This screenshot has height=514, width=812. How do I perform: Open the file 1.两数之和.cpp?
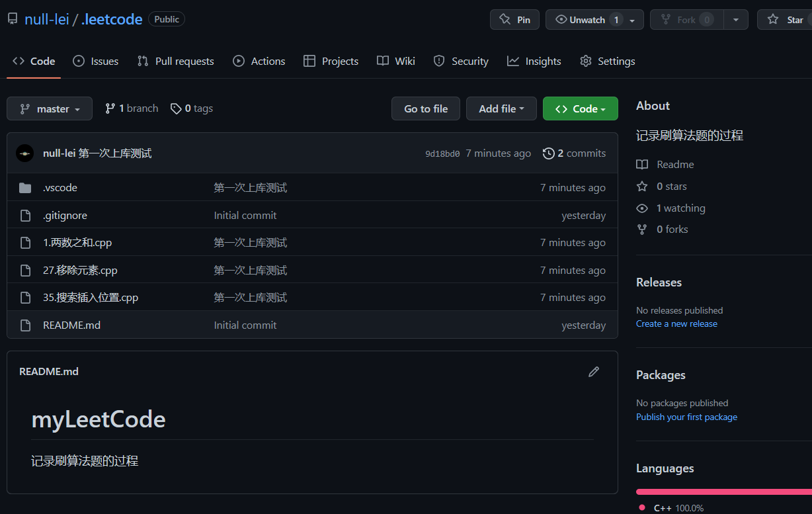[77, 243]
